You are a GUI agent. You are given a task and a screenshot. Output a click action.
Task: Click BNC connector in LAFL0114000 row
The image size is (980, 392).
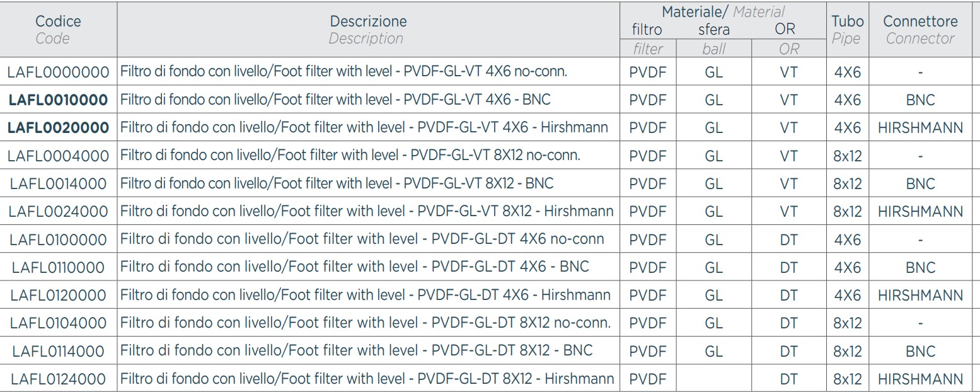pyautogui.click(x=920, y=351)
